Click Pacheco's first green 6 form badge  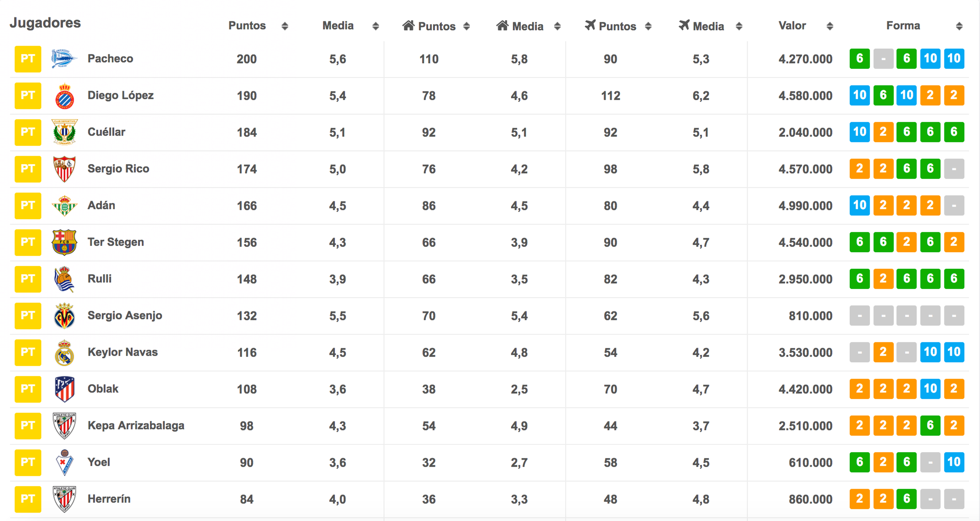pyautogui.click(x=859, y=59)
